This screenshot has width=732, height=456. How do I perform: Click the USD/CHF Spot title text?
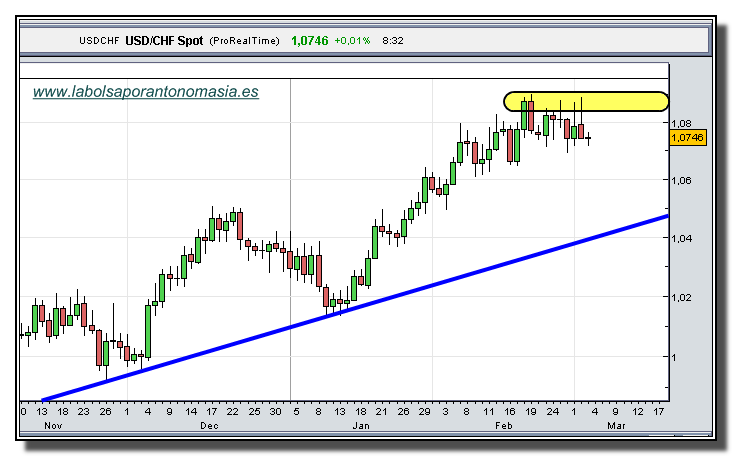coord(166,41)
